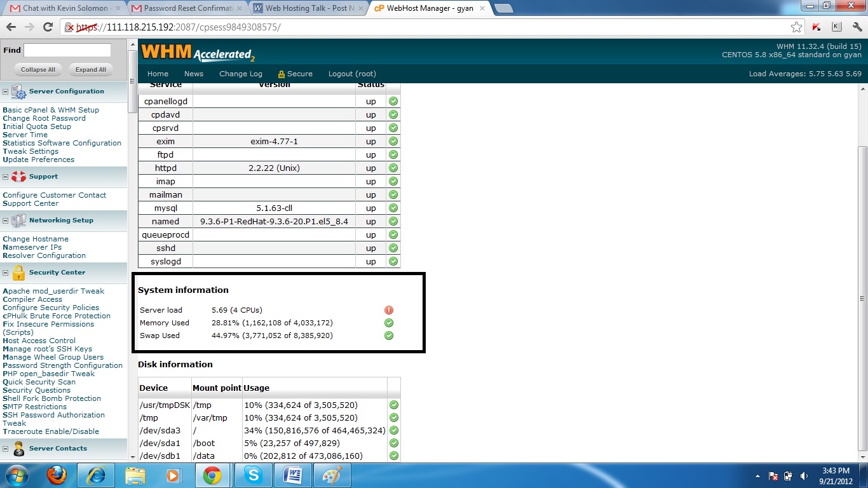The width and height of the screenshot is (868, 488).
Task: Open Change Root Password link
Action: (x=44, y=118)
